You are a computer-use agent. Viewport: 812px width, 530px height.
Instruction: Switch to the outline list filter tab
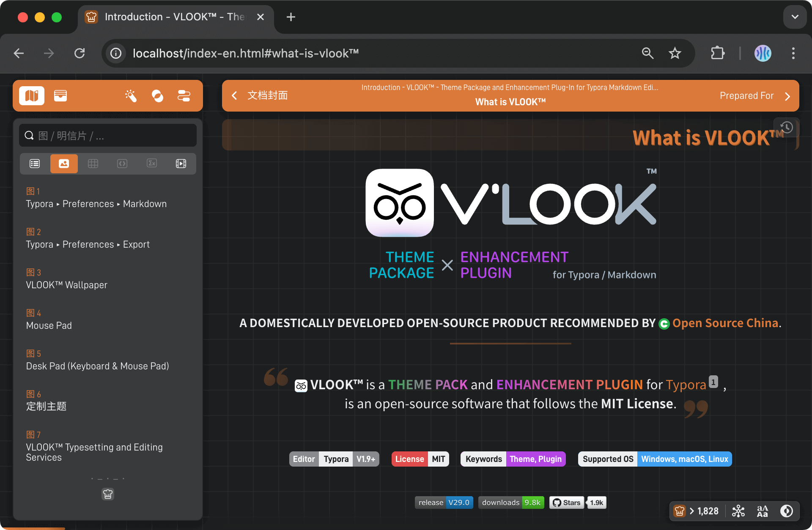point(35,164)
